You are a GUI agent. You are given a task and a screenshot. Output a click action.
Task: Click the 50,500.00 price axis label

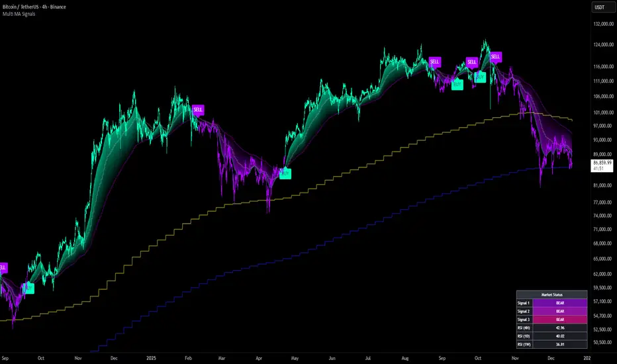tap(604, 342)
